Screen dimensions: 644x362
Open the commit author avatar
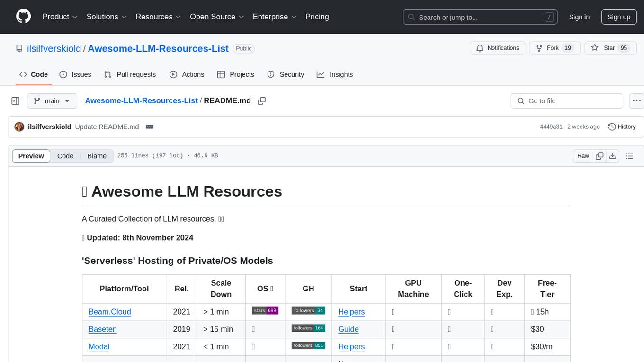point(19,127)
